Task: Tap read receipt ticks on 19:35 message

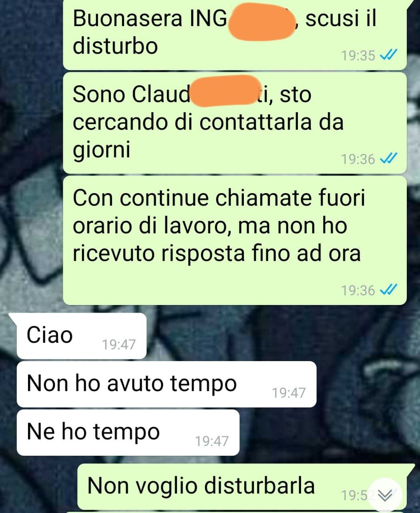Action: point(388,55)
